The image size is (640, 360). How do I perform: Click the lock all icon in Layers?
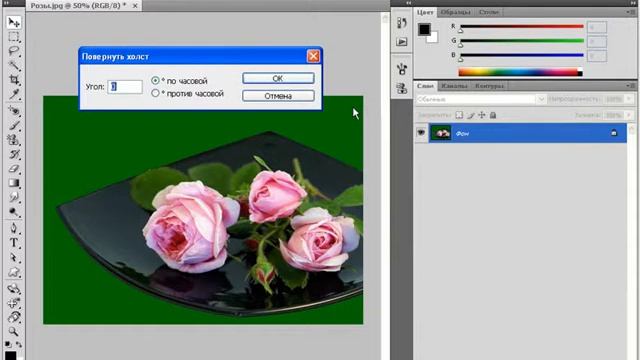tap(493, 115)
